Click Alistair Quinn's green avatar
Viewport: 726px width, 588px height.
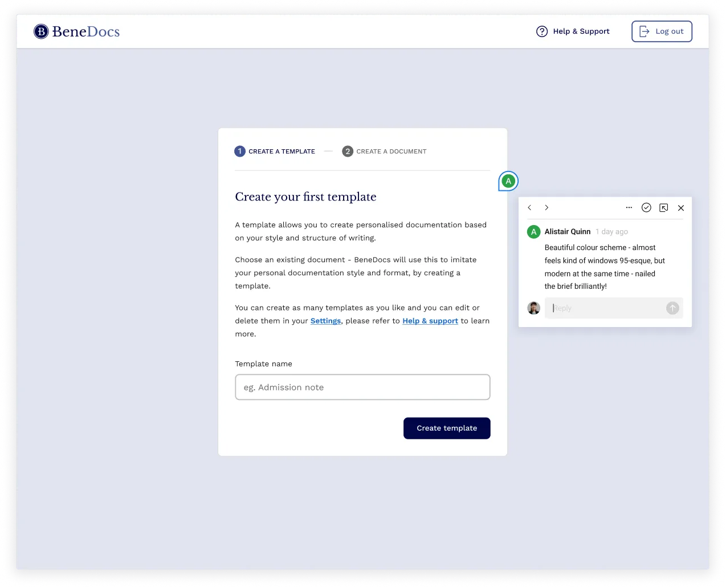(533, 232)
